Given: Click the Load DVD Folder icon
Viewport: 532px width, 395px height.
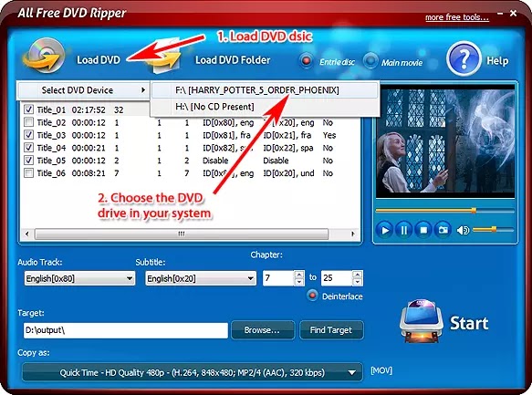Looking at the screenshot, I should (165, 56).
